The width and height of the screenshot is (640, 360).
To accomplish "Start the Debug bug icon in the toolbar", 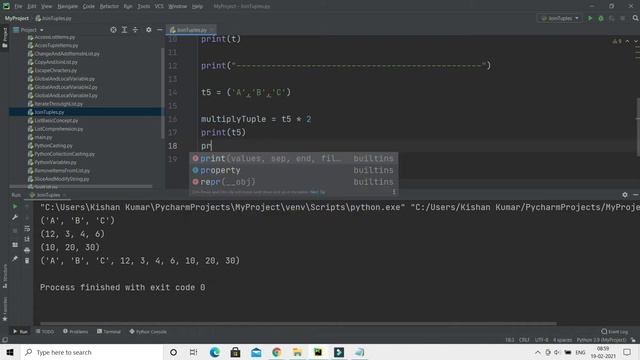I will coord(601,18).
